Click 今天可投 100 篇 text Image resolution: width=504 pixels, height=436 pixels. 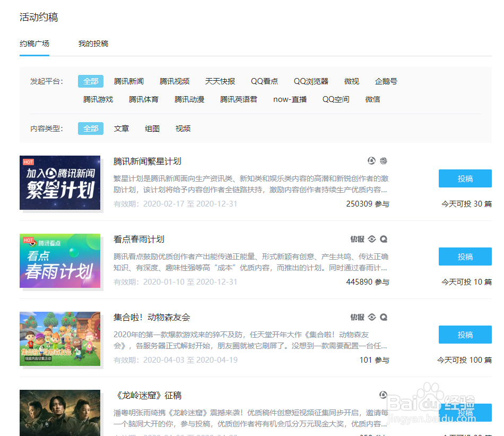(x=464, y=360)
